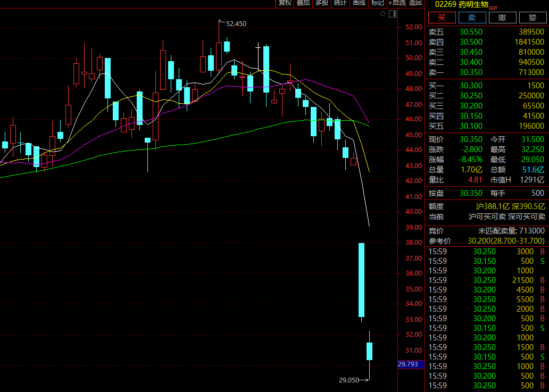Add stock via +自选 button
This screenshot has width=549, height=392.
(397, 3)
